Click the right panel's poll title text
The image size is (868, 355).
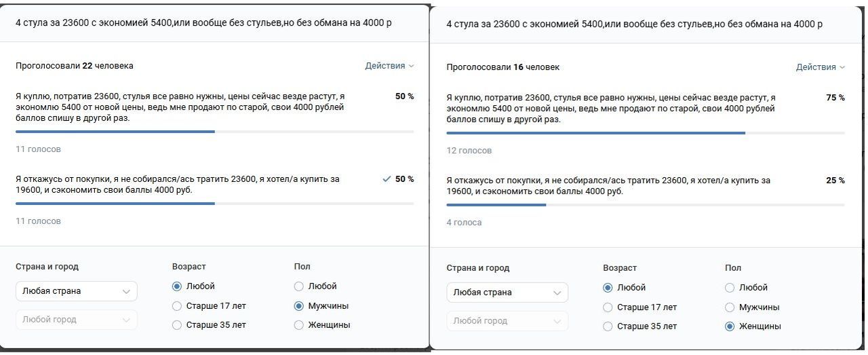tap(634, 24)
